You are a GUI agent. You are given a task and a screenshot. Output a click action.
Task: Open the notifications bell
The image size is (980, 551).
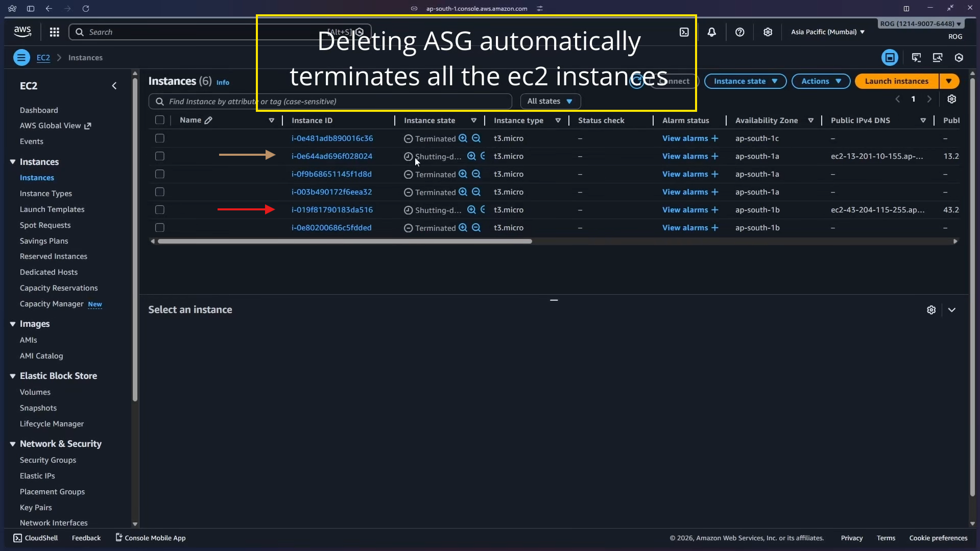click(712, 32)
